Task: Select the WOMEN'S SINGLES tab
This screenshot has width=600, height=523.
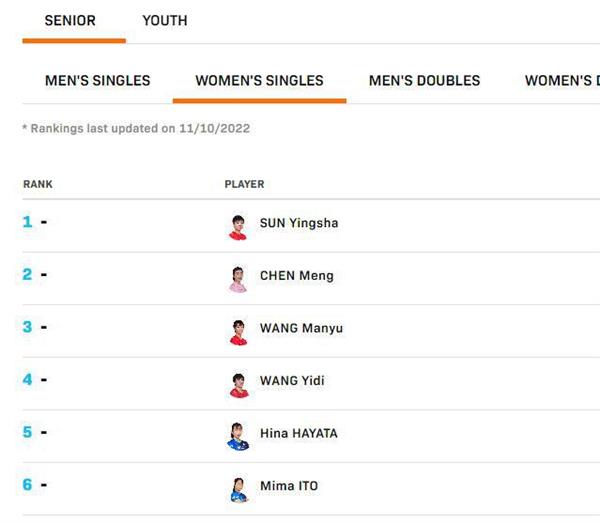Action: (x=259, y=81)
